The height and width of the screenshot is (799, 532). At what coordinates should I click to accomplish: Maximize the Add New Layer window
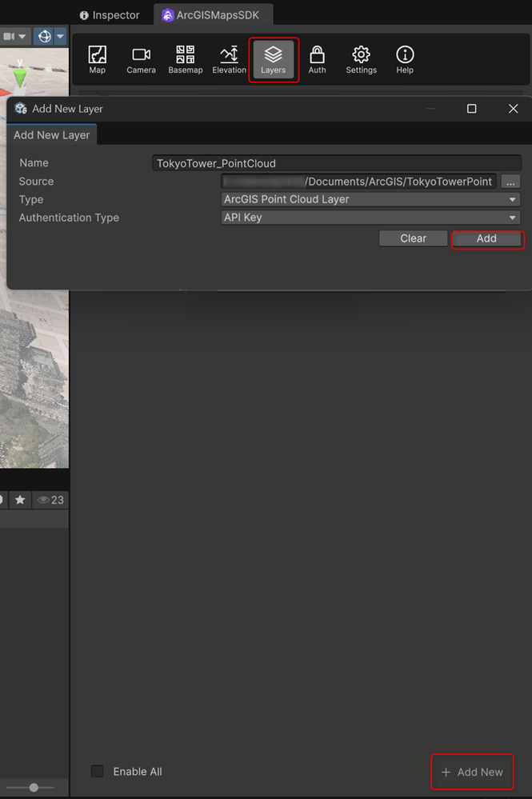472,109
